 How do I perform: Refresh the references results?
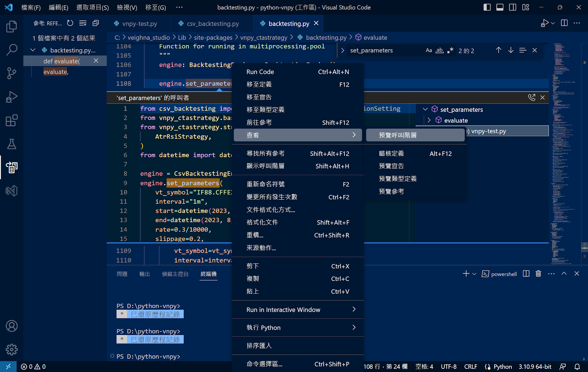click(x=70, y=23)
